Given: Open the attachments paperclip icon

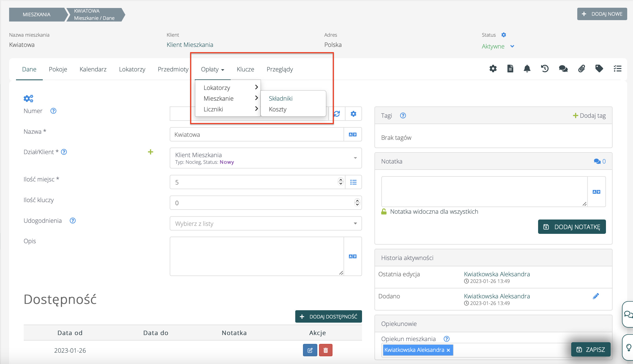Looking at the screenshot, I should 581,68.
